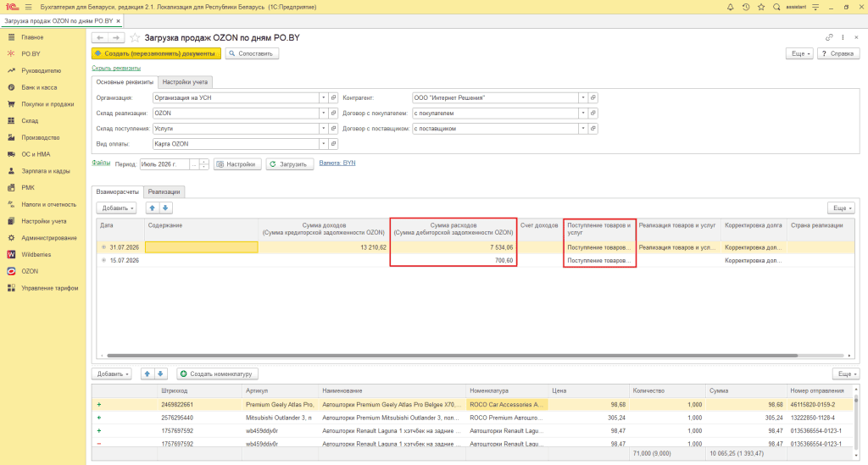Screen dimensions: 868x465
Task: Move the settlements row up with the blue arrow
Action: click(x=153, y=208)
